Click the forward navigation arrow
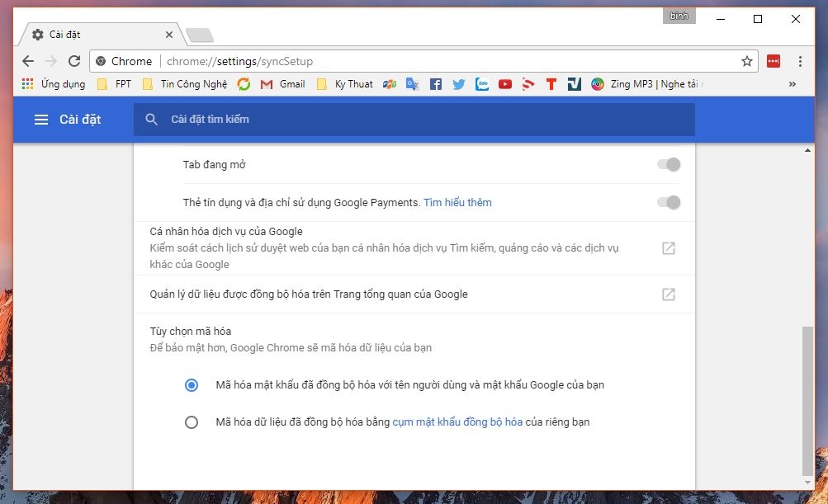Viewport: 828px width, 504px height. pos(51,61)
